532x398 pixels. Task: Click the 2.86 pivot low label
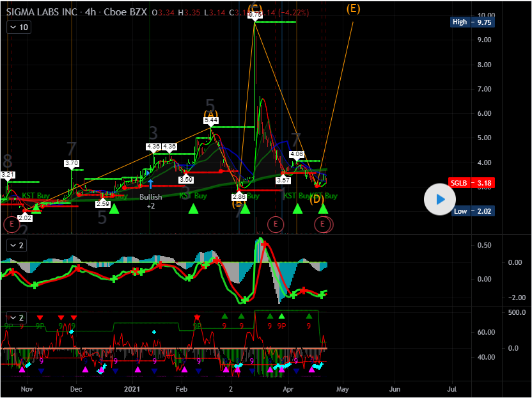239,197
